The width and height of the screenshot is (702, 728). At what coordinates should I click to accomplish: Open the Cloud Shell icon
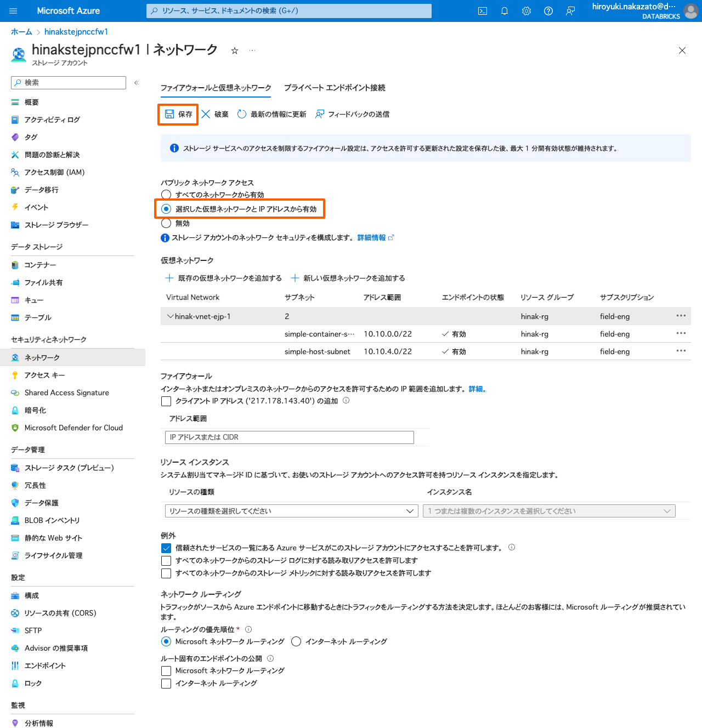tap(483, 11)
